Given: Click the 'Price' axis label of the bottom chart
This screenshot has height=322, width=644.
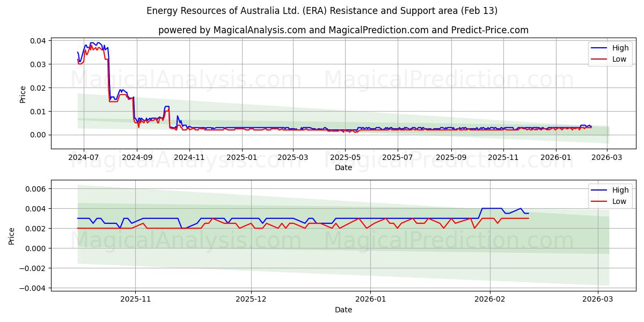Looking at the screenshot, I should coord(12,236).
